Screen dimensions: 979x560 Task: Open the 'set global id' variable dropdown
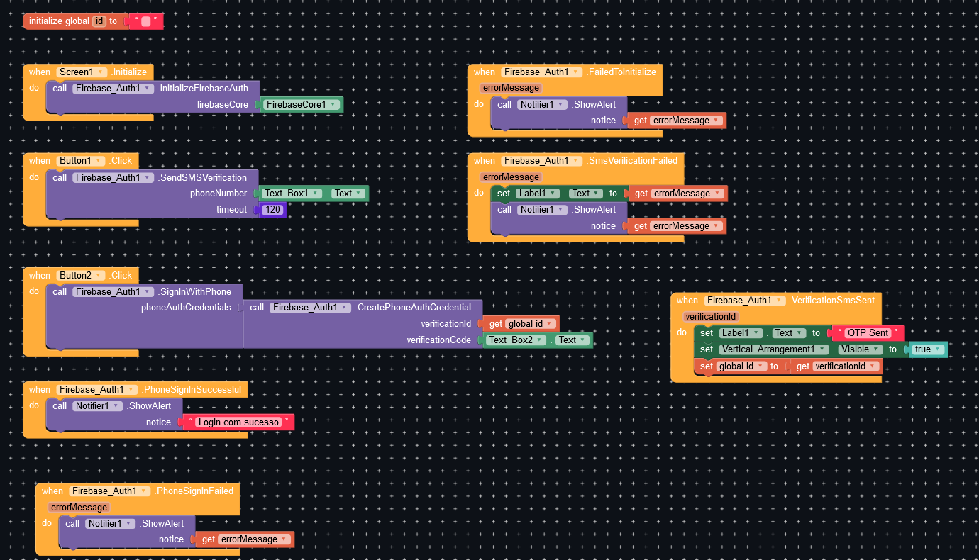[741, 366]
